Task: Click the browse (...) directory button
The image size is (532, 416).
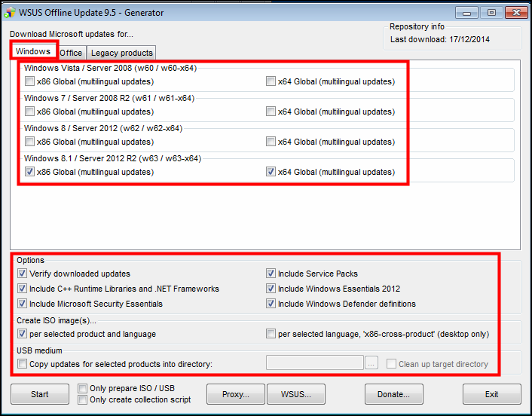Action: (371, 364)
